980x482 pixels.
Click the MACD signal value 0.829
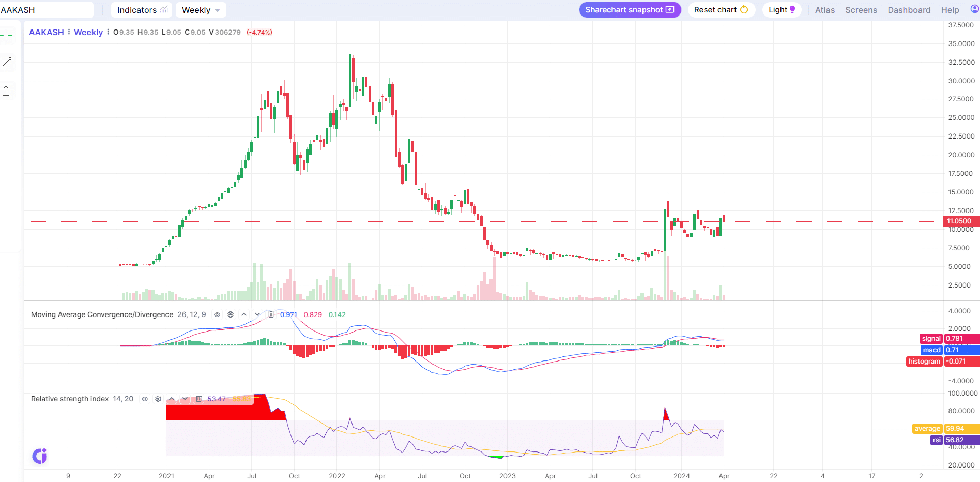tap(313, 314)
